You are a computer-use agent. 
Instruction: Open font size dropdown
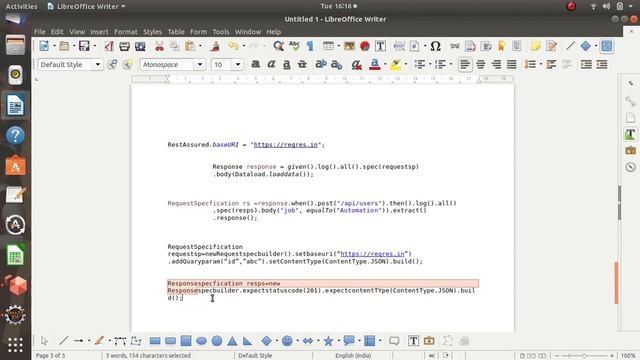[x=238, y=64]
